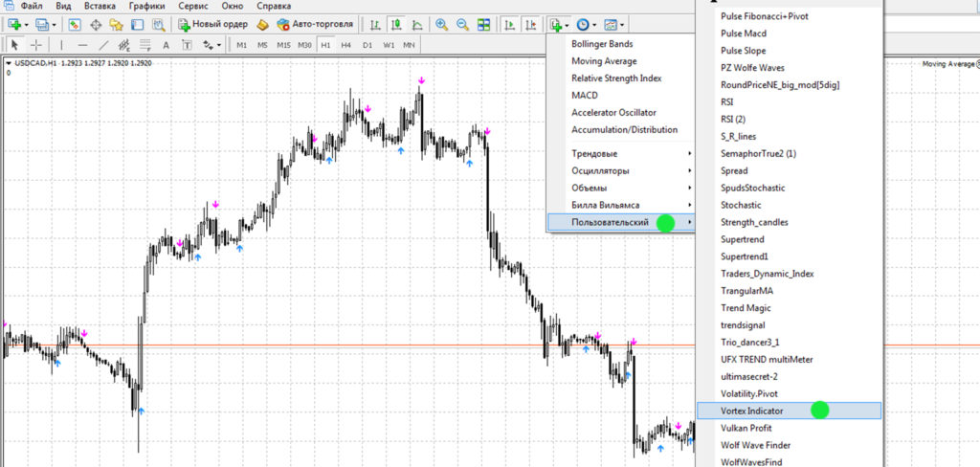Switch timeframe to M5

point(262,45)
